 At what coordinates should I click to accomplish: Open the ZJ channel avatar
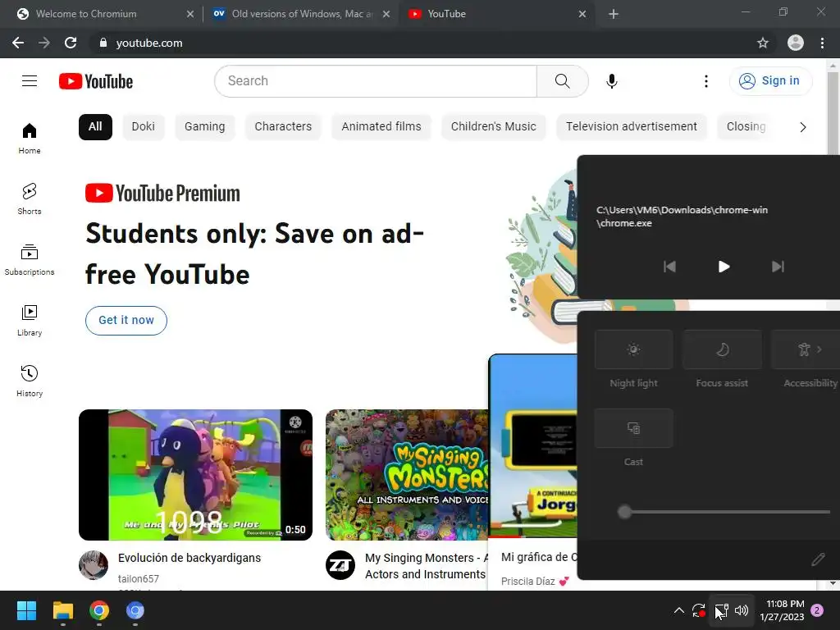pyautogui.click(x=340, y=565)
